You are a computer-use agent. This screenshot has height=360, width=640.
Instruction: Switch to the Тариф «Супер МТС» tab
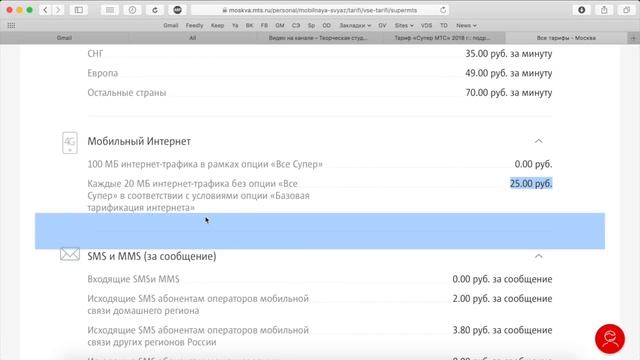pos(443,38)
